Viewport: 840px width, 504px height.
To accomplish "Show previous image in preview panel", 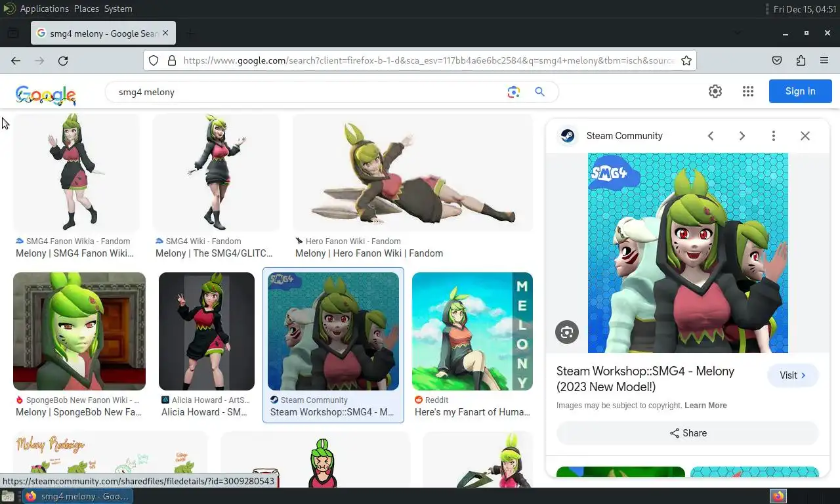I will [x=711, y=136].
